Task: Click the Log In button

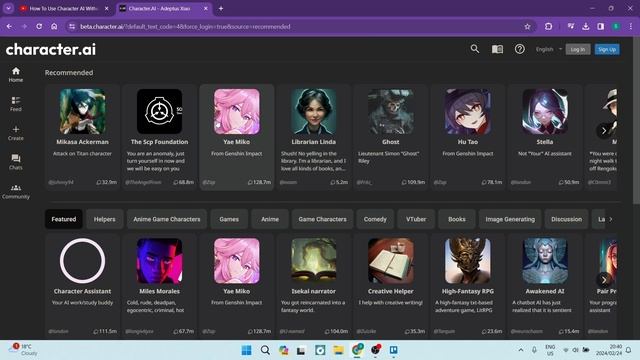Action: tap(578, 49)
